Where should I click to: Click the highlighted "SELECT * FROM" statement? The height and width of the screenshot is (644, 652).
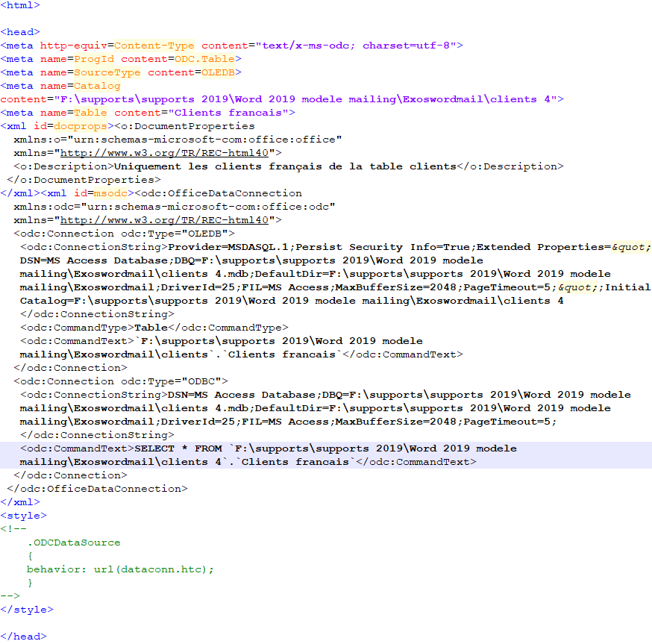[x=178, y=448]
